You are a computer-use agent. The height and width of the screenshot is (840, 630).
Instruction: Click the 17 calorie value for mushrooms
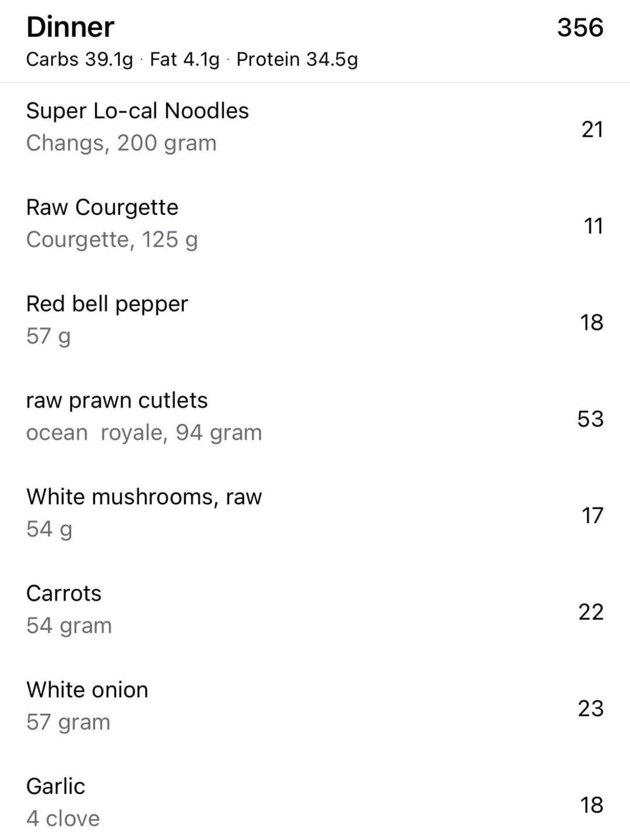click(x=591, y=515)
